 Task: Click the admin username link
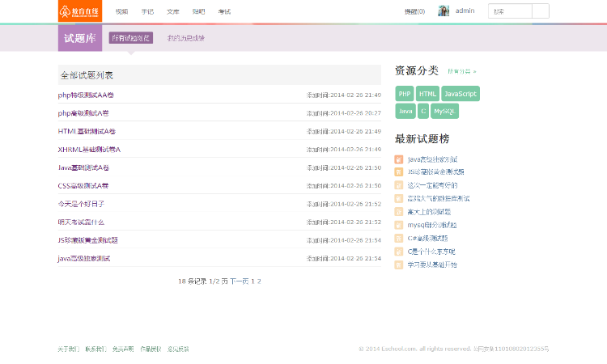coord(465,11)
